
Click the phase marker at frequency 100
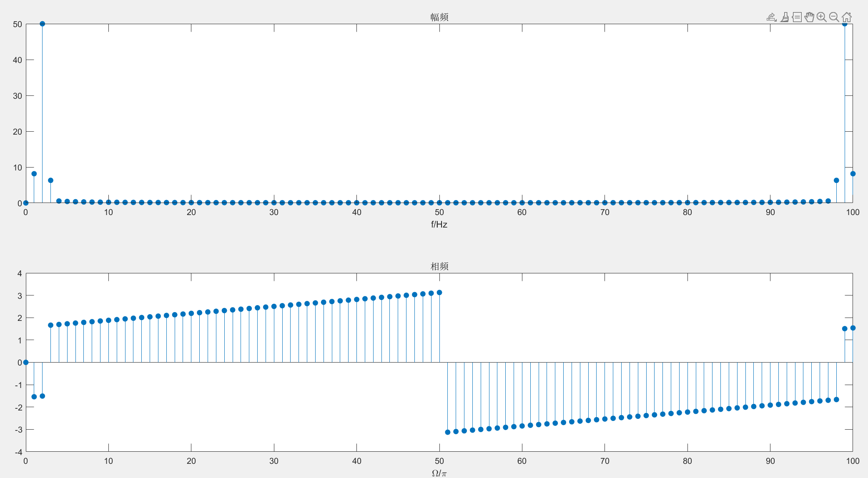point(853,328)
